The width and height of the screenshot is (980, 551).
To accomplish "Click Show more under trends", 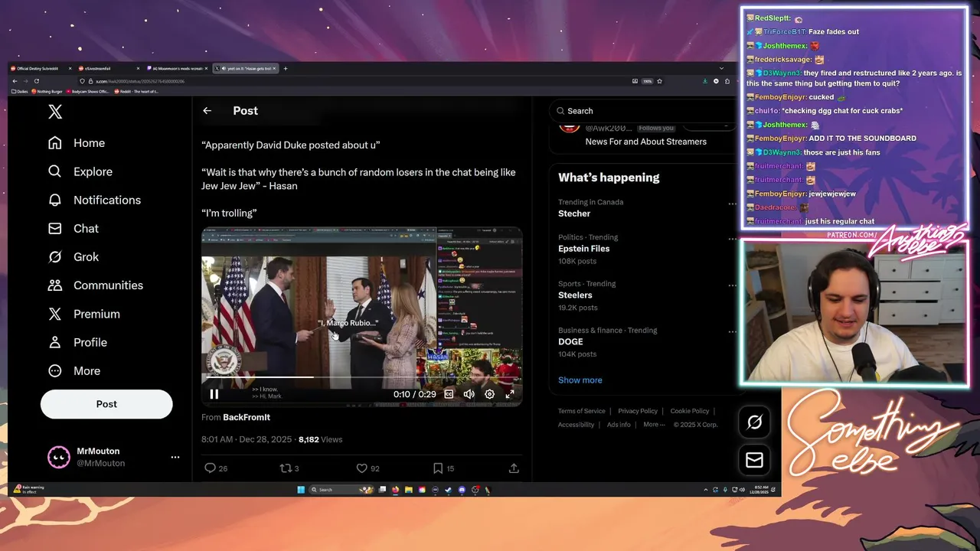I will point(580,380).
